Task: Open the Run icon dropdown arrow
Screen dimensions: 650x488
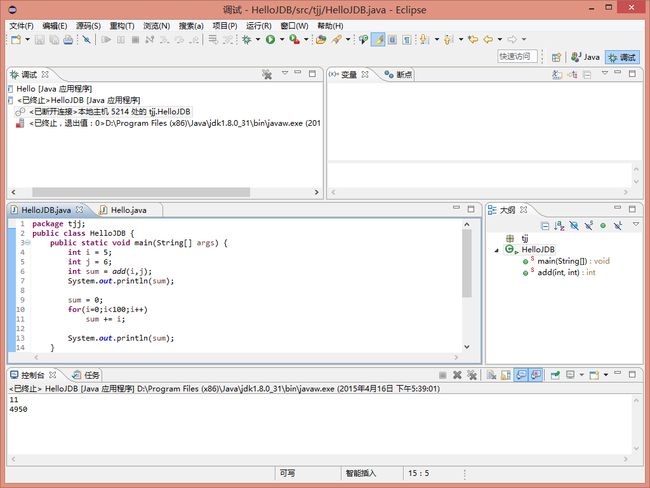Action: click(282, 39)
